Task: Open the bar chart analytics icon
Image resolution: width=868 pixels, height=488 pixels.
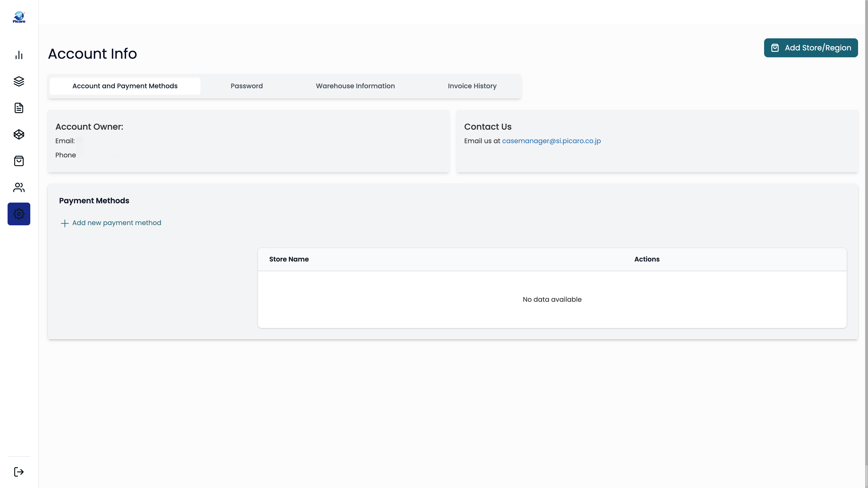Action: click(x=19, y=55)
